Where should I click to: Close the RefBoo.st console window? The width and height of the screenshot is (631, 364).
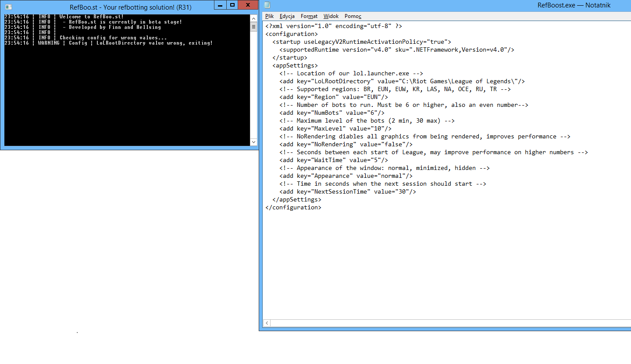(248, 5)
